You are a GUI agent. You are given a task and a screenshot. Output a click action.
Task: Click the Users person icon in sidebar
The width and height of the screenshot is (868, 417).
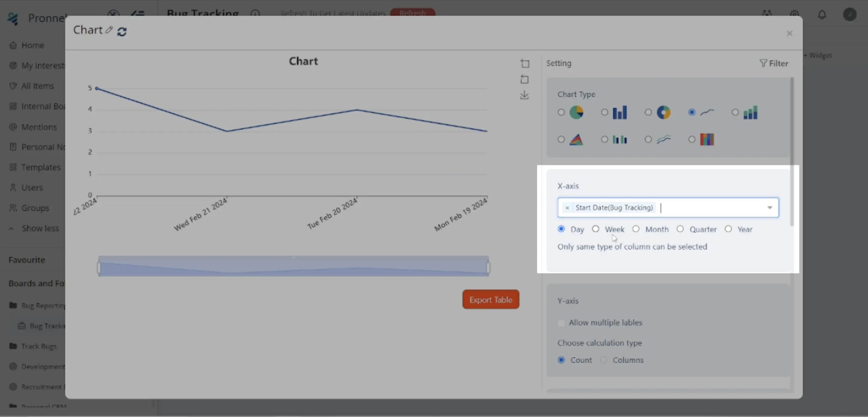13,188
